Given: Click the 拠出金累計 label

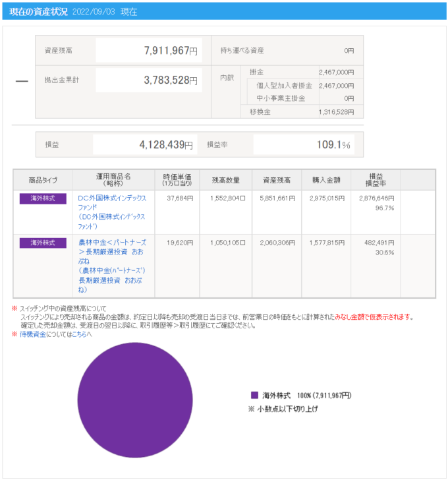Looking at the screenshot, I should pos(62,80).
